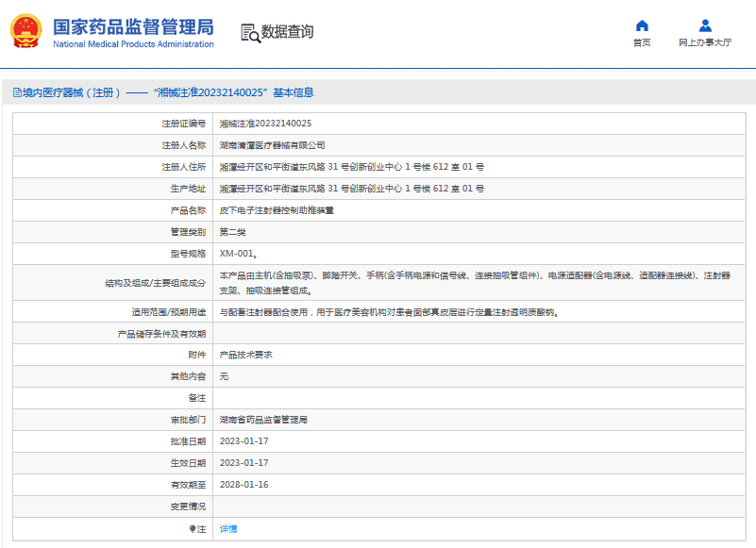Go to 首页 home icon

(x=642, y=25)
